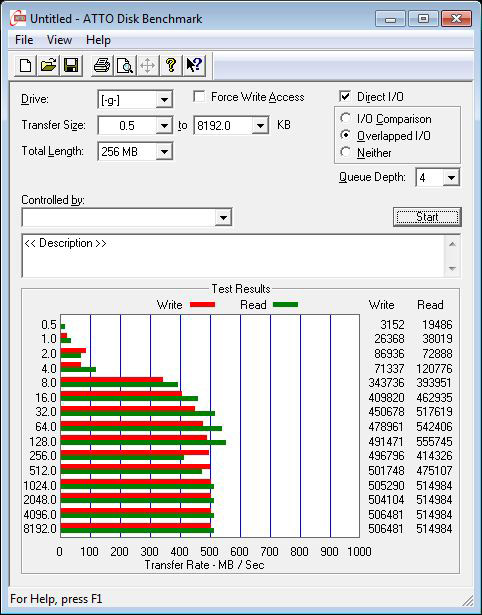Close the ATTO Disk Benchmark window

pos(456,18)
